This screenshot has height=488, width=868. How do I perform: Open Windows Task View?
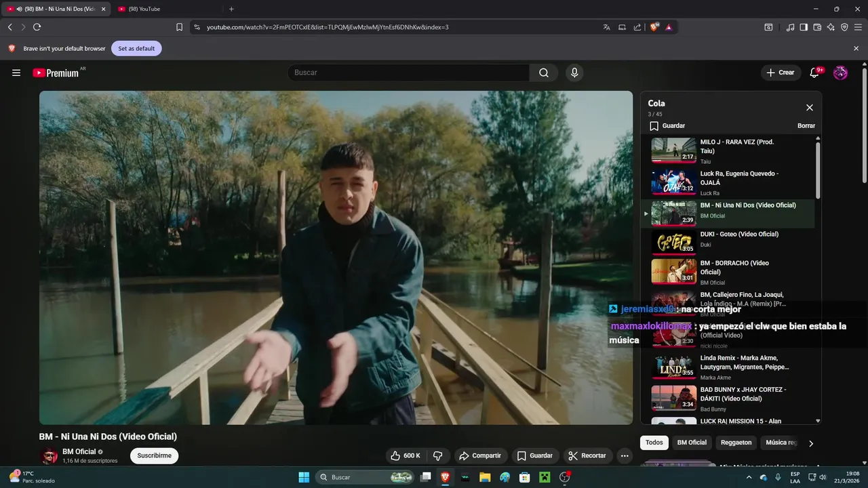(x=426, y=477)
